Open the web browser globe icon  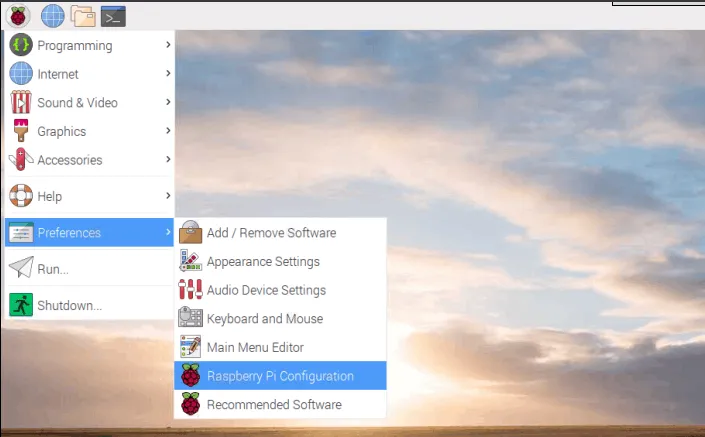pos(53,15)
